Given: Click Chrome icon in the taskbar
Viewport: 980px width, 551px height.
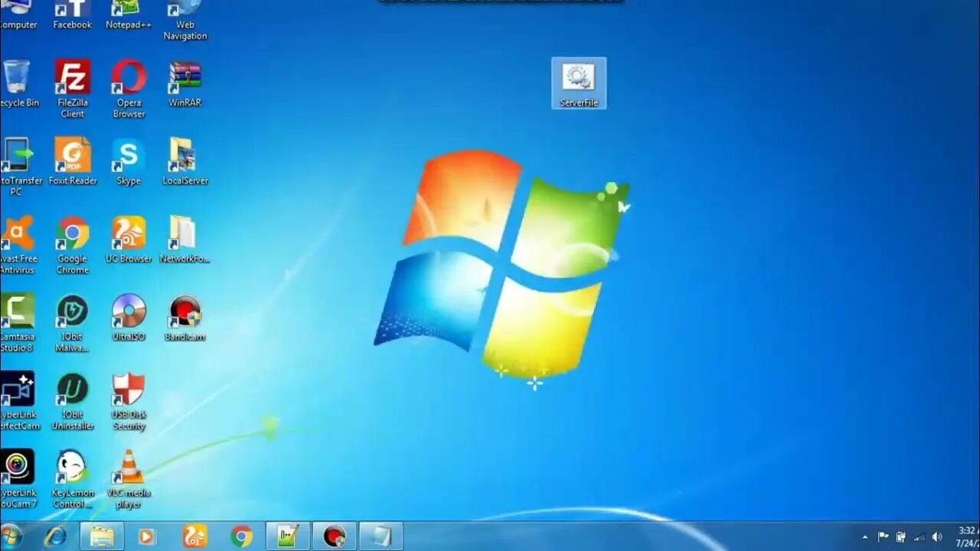Looking at the screenshot, I should [241, 536].
